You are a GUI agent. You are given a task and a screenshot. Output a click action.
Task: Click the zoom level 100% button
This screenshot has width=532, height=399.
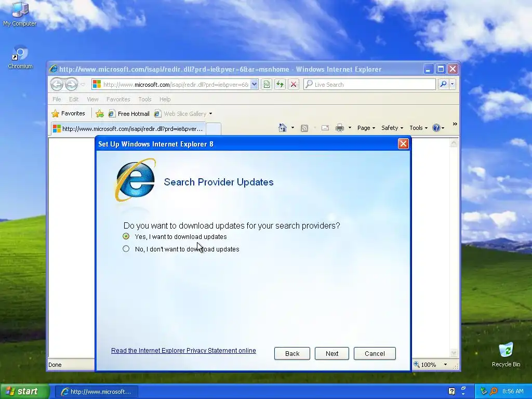425,365
